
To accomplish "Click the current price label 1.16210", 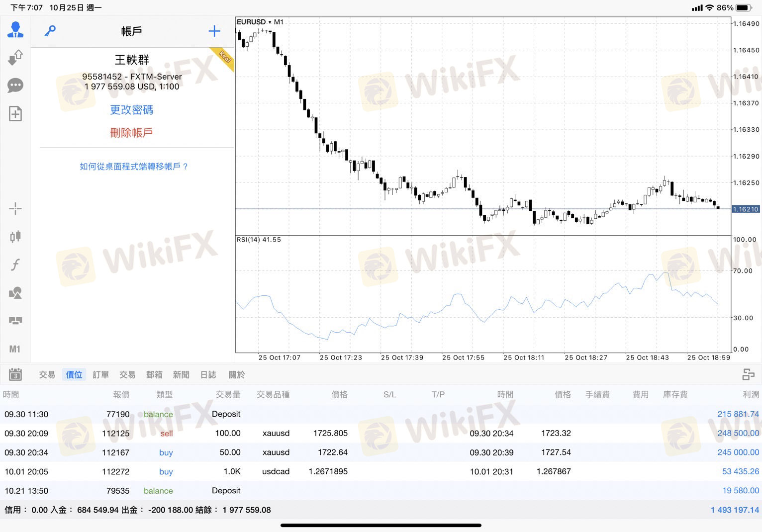I will 746,209.
